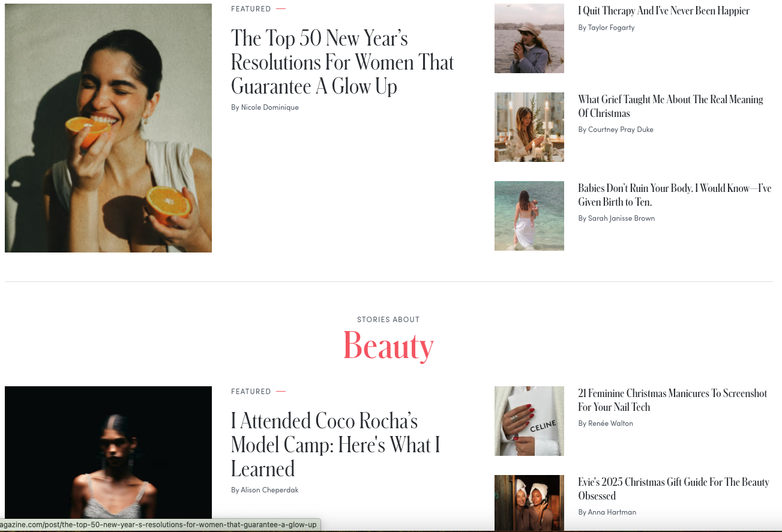Screen dimensions: 782x532
Task: Go to the Beauty section heading
Action: 388,345
